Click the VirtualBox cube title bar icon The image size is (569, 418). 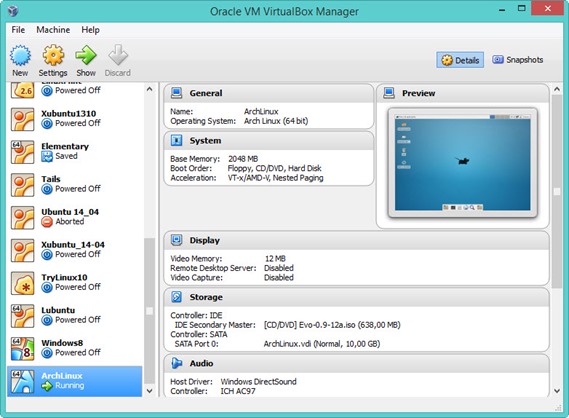(13, 11)
